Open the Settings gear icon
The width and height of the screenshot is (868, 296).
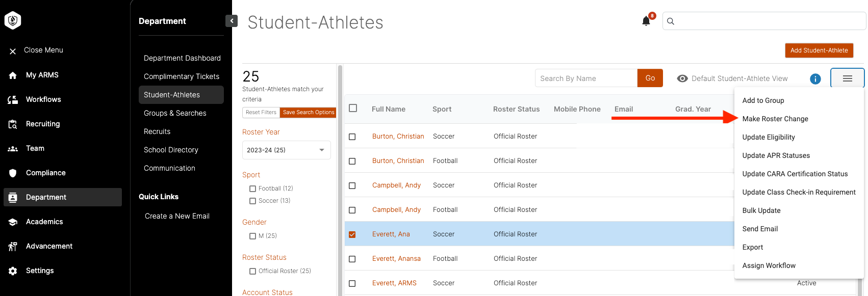click(x=13, y=271)
